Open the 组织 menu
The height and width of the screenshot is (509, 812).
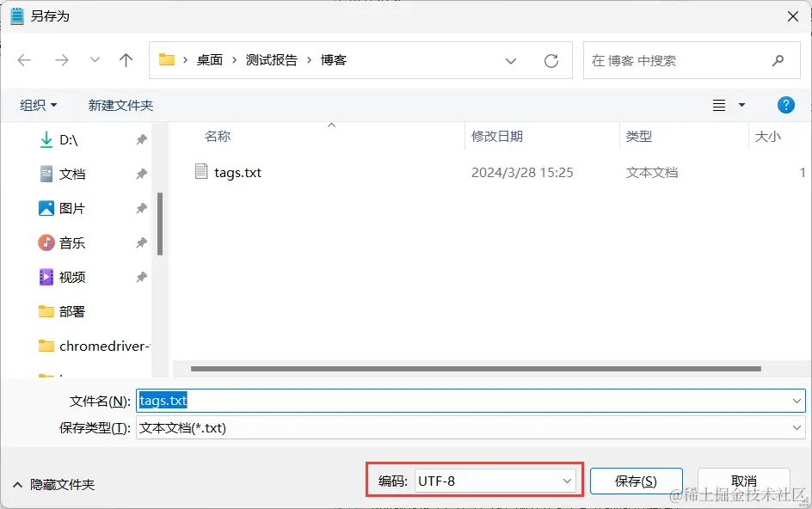[x=37, y=104]
